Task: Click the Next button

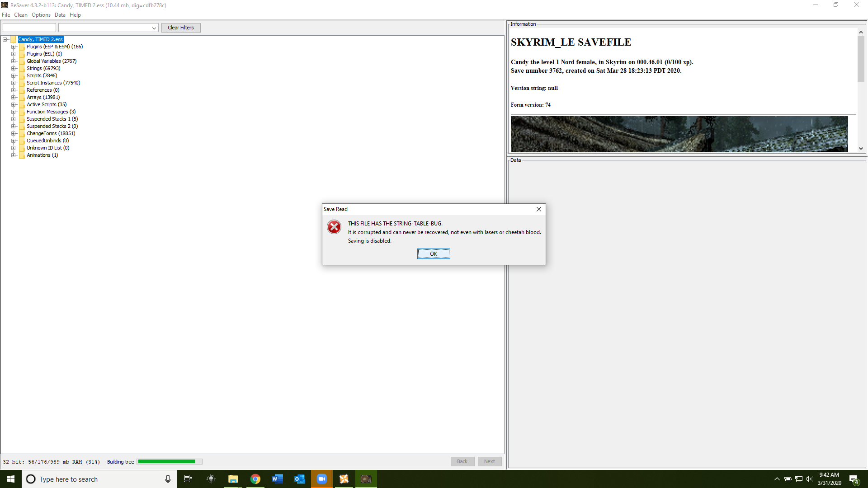Action: [x=490, y=461]
